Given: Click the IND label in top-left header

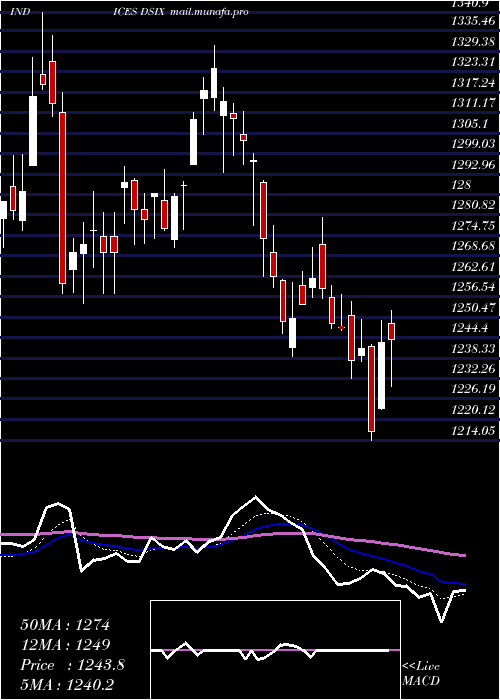Looking at the screenshot, I should pyautogui.click(x=21, y=12).
